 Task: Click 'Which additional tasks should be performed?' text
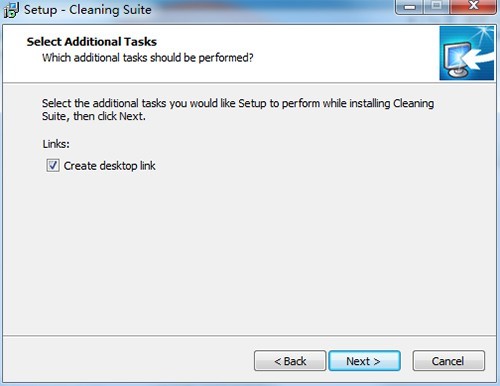coord(148,58)
